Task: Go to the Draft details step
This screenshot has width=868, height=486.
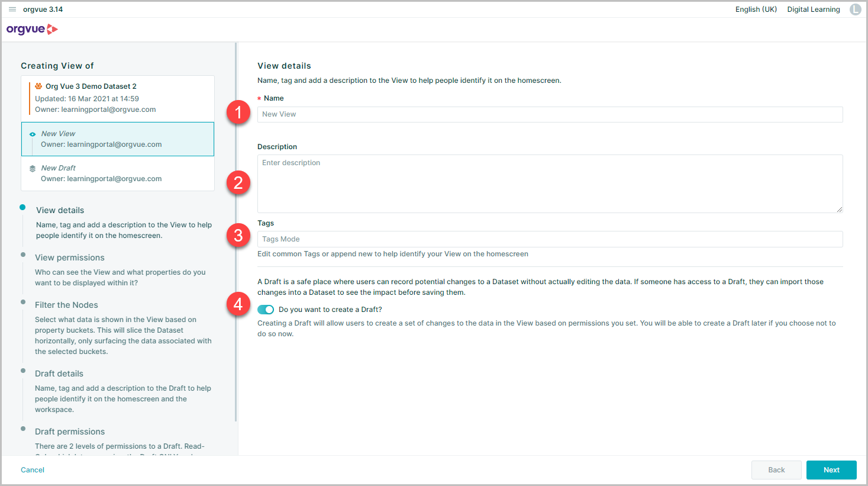Action: pos(59,374)
